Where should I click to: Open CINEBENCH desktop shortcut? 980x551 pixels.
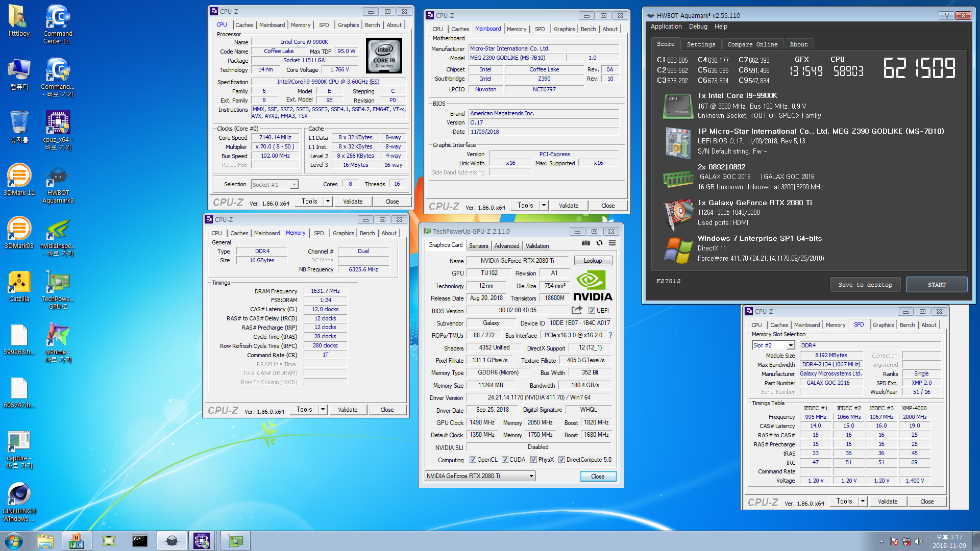tap(19, 502)
